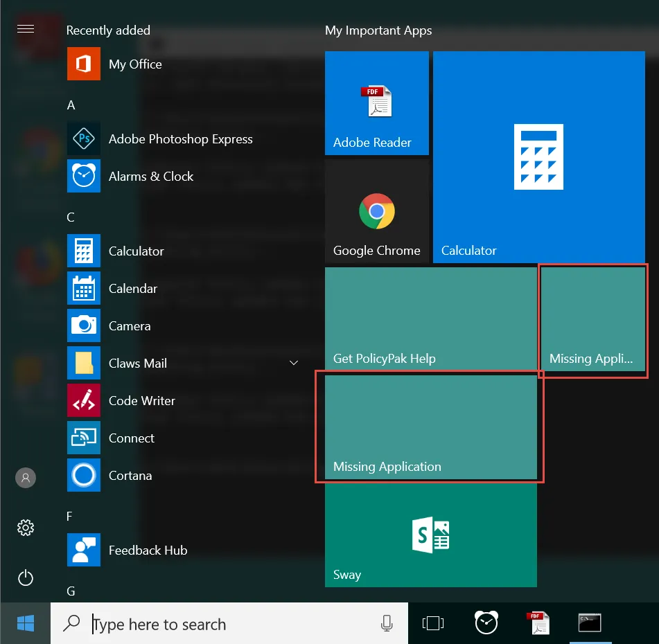Click the My Important Apps group title
This screenshot has height=644, width=659.
pyautogui.click(x=378, y=30)
